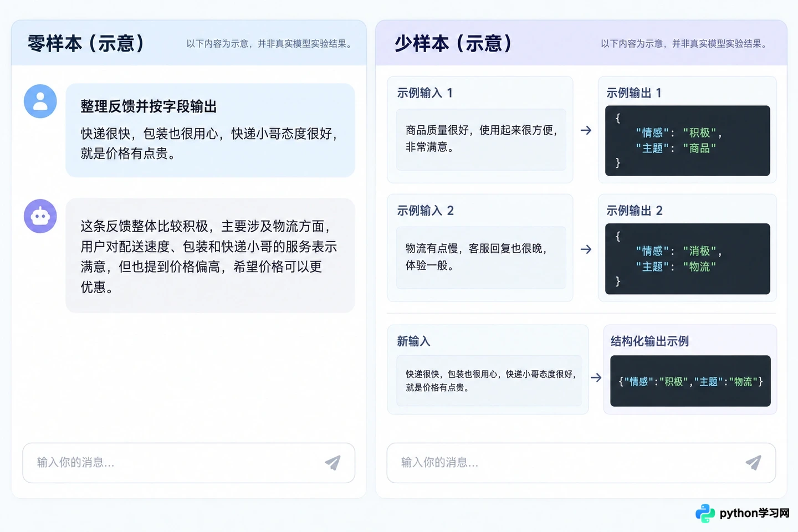Click the 少样本（示意）panel title
This screenshot has width=798, height=532.
pyautogui.click(x=454, y=43)
